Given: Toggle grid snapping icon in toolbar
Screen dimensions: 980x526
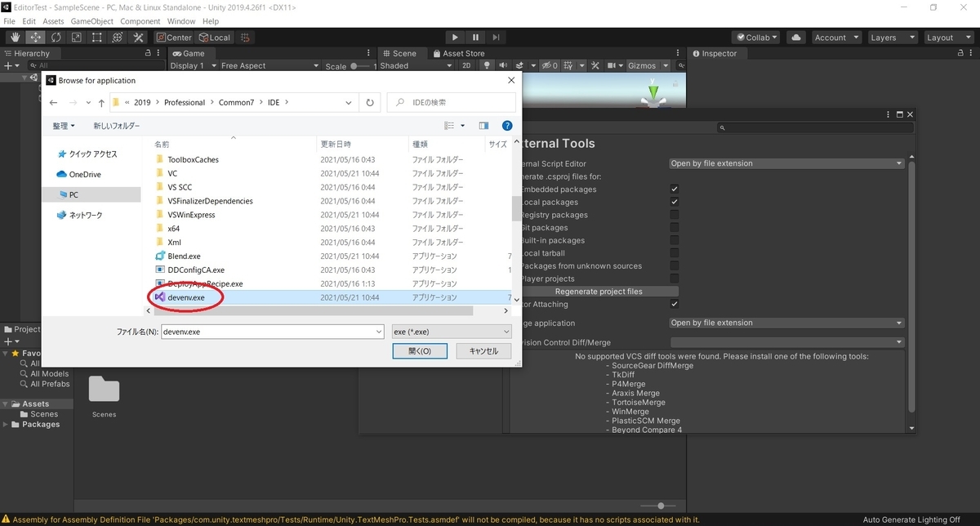Looking at the screenshot, I should tap(245, 37).
